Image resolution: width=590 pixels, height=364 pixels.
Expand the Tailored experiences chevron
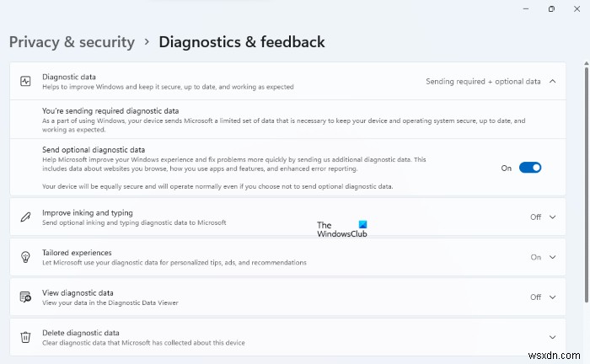tap(553, 257)
